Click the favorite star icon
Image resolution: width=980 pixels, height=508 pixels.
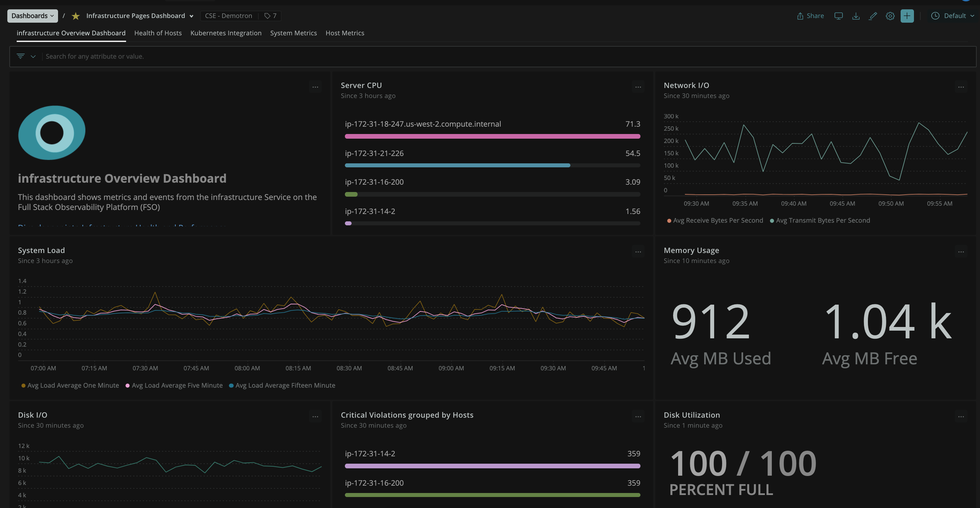[x=76, y=16]
